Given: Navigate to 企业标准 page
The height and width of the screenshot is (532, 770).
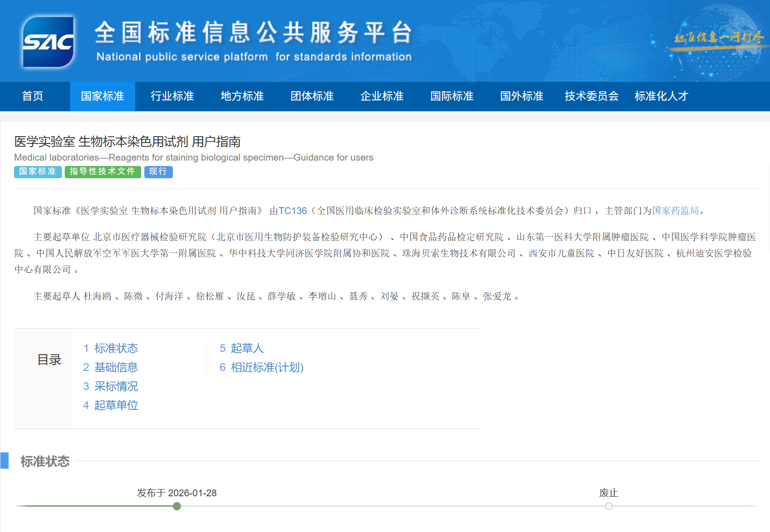Looking at the screenshot, I should point(382,96).
